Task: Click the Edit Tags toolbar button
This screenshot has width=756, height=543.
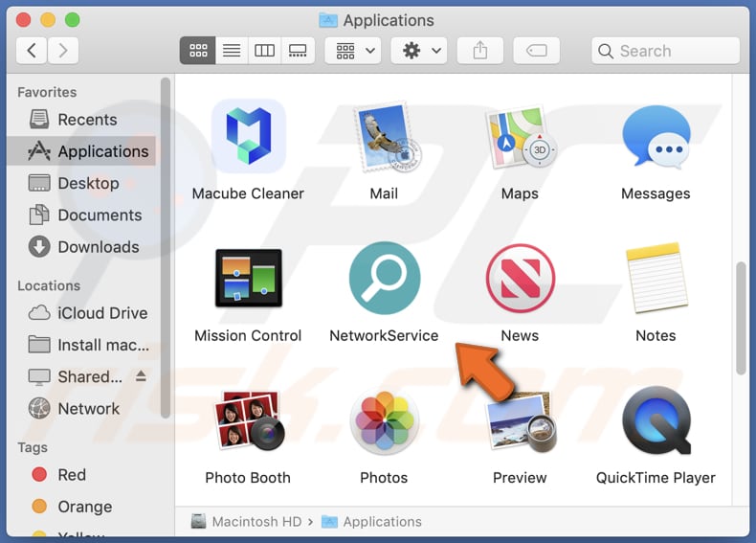Action: (537, 50)
